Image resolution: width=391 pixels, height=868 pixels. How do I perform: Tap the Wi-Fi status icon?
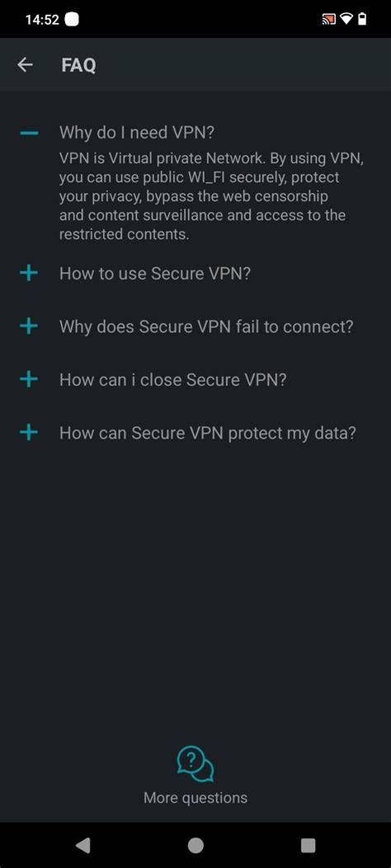point(346,20)
